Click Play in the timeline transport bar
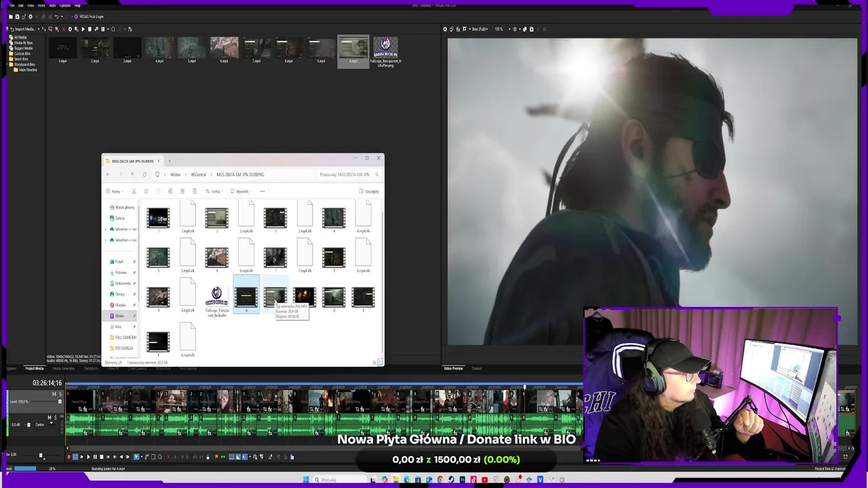Image resolution: width=868 pixels, height=488 pixels. click(88, 457)
